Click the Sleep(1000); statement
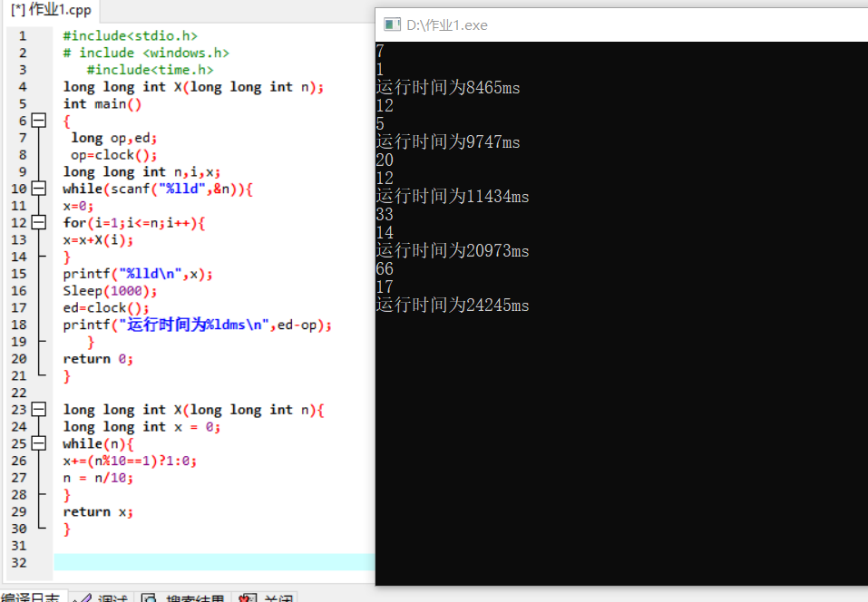Image resolution: width=868 pixels, height=602 pixels. tap(110, 291)
